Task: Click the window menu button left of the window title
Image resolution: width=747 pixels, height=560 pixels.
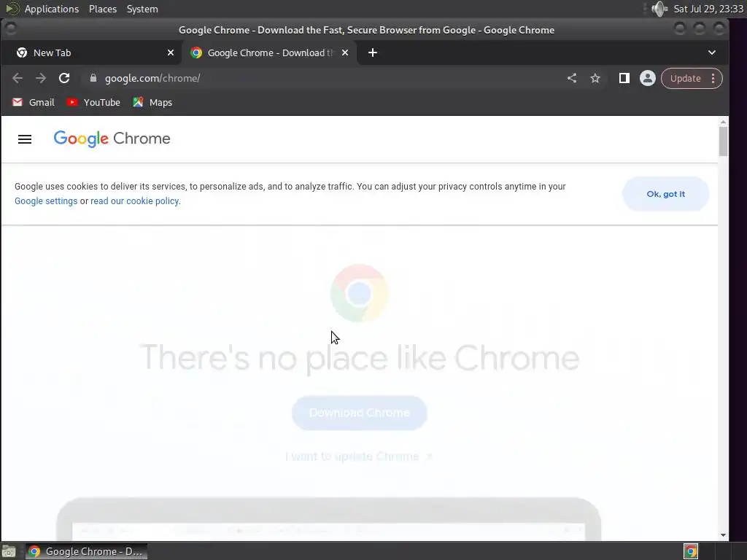Action: tap(11, 29)
